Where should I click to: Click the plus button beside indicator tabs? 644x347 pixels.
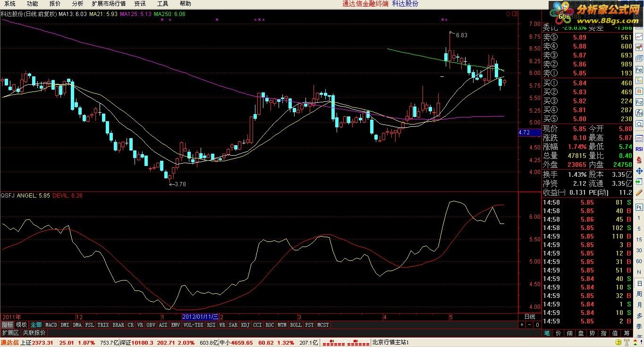click(x=522, y=325)
